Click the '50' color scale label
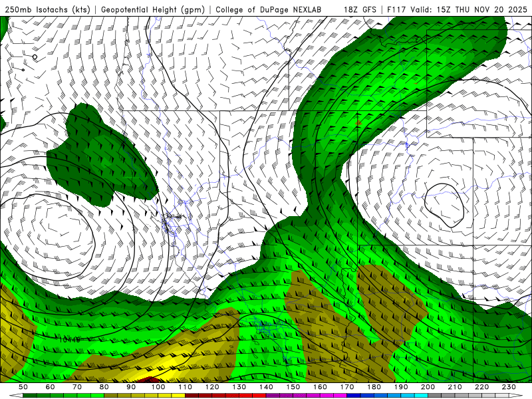The image size is (532, 399). coord(23,387)
